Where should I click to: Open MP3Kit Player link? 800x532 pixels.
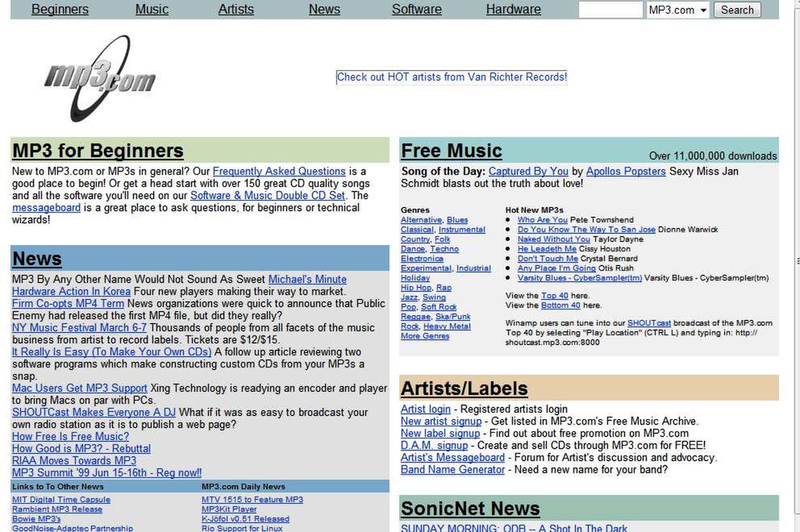(x=229, y=509)
